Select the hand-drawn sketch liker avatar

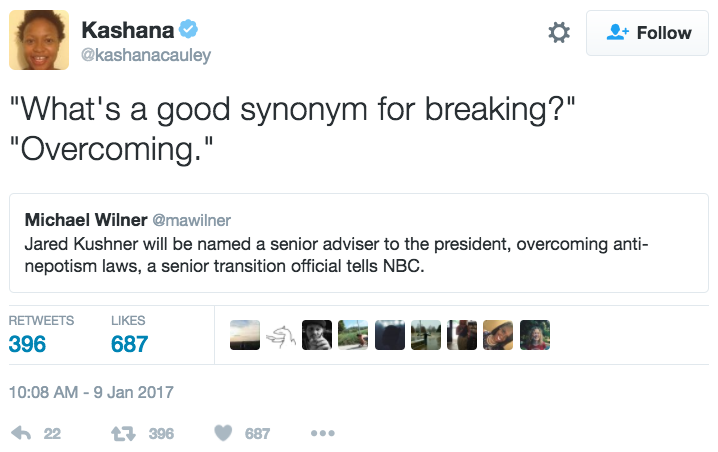pos(281,335)
